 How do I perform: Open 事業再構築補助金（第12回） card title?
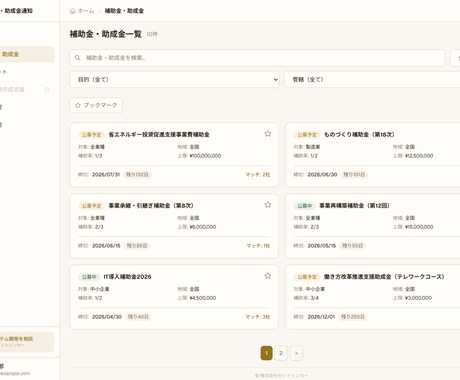coord(354,206)
